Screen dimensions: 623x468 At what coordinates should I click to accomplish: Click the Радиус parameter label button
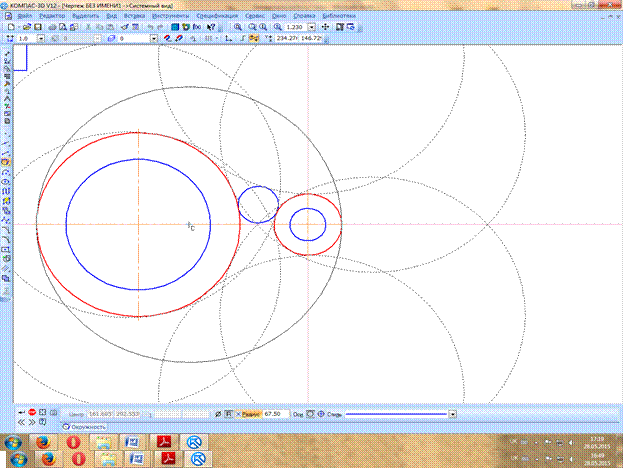(x=249, y=414)
